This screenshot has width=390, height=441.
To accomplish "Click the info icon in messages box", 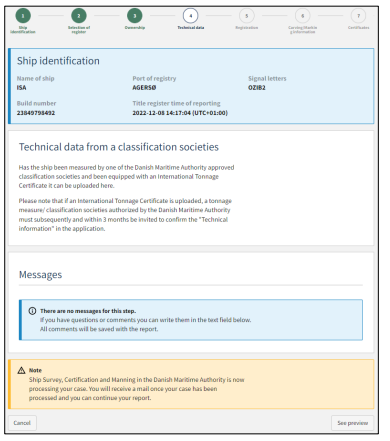I will (x=32, y=311).
